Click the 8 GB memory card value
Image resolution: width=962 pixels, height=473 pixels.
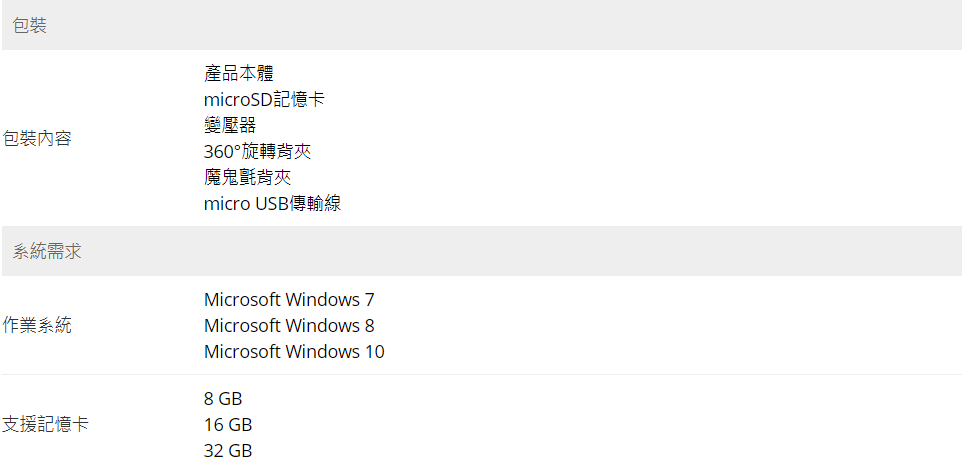pos(223,399)
